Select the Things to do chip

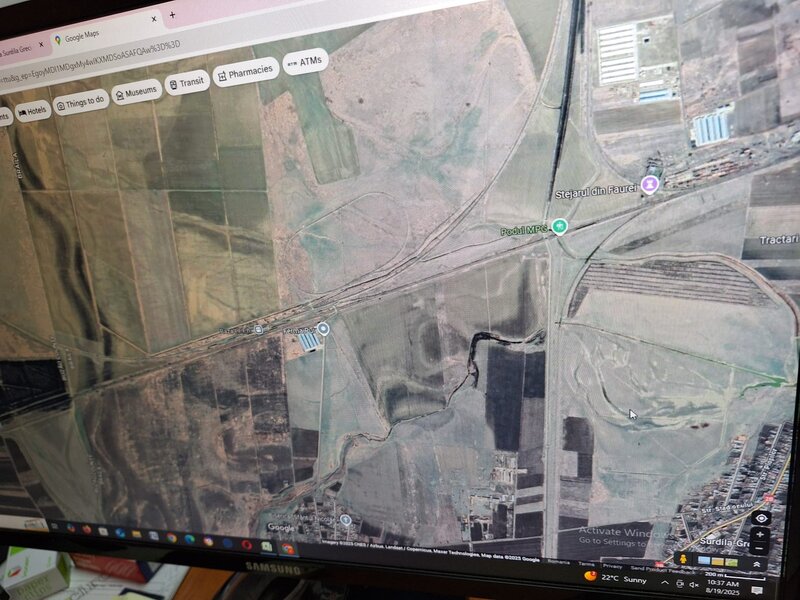82,101
